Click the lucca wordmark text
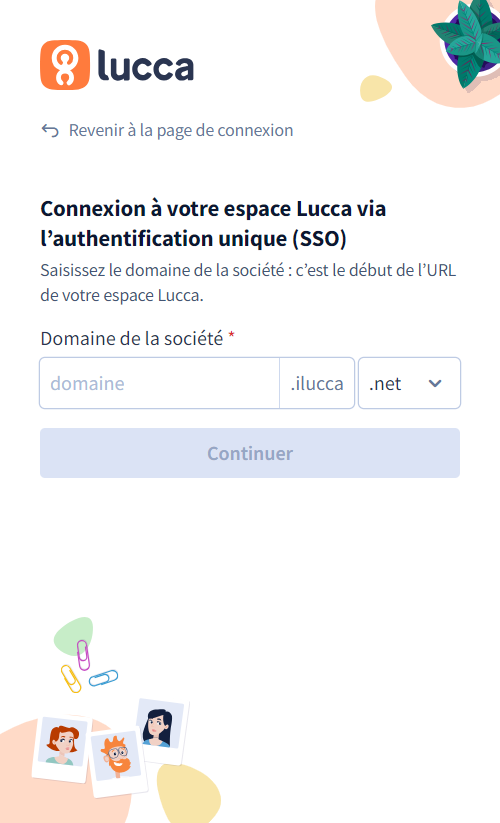The height and width of the screenshot is (823, 500). pos(146,66)
